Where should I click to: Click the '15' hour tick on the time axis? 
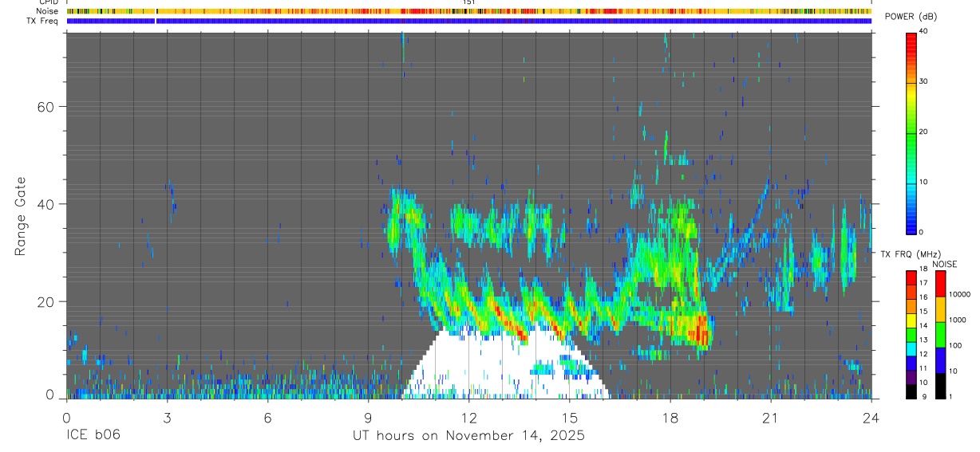(x=570, y=417)
